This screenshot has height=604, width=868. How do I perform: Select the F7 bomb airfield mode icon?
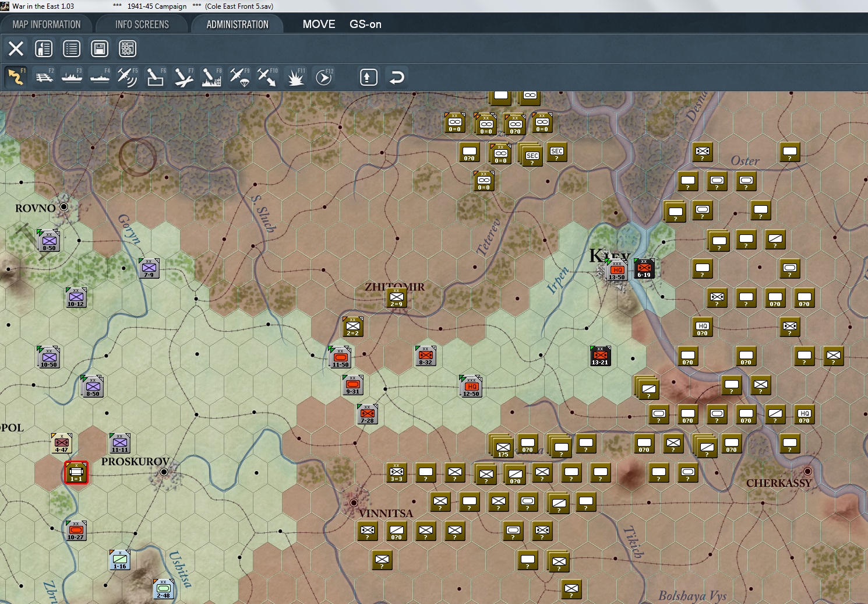[184, 77]
